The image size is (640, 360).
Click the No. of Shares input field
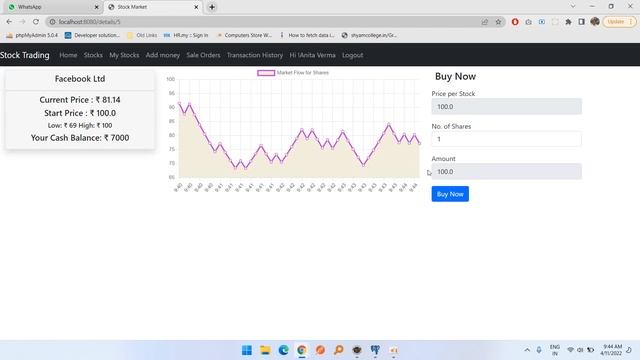507,139
